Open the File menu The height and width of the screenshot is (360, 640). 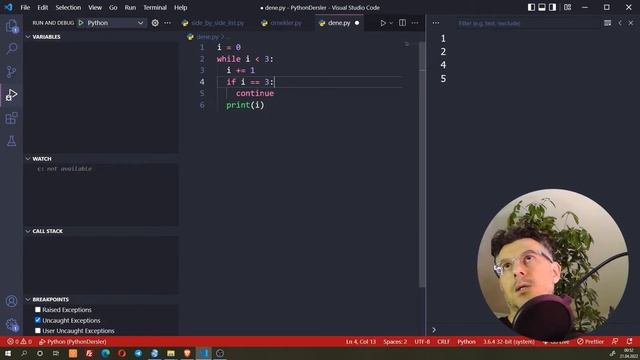[25, 7]
